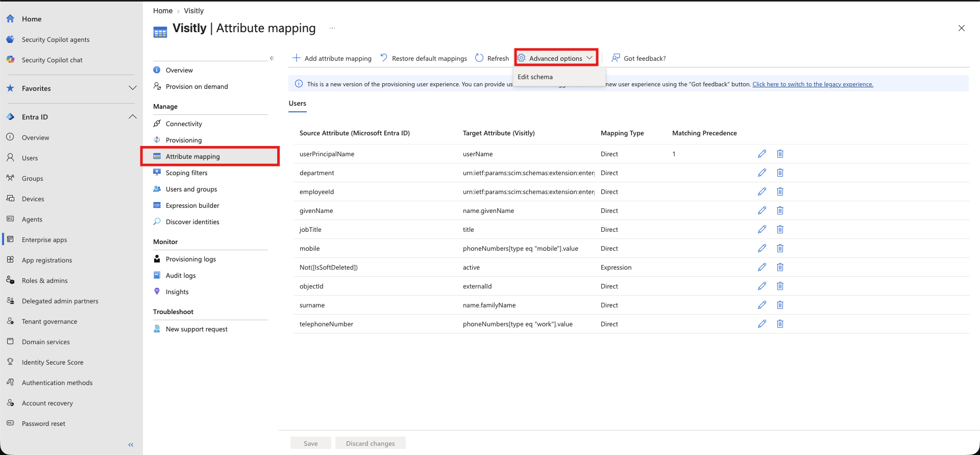
Task: Delete the surname mapping trash icon
Action: (780, 305)
